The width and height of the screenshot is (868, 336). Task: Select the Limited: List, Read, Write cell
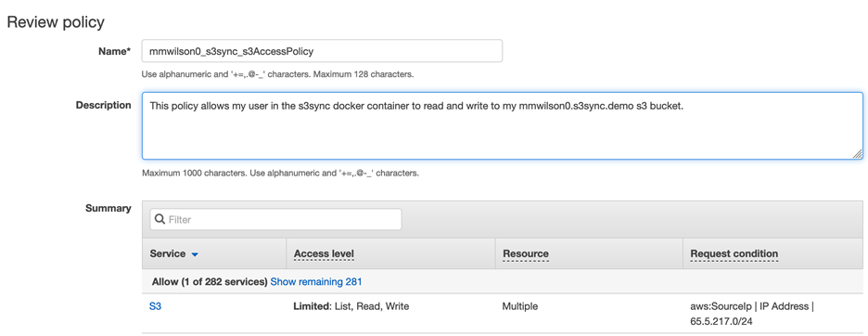(351, 306)
